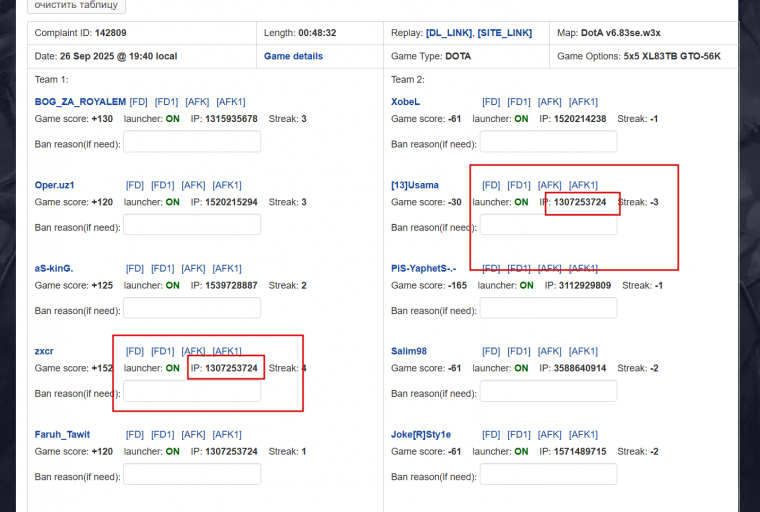Click [AFK] for aS-kinG.

193,269
